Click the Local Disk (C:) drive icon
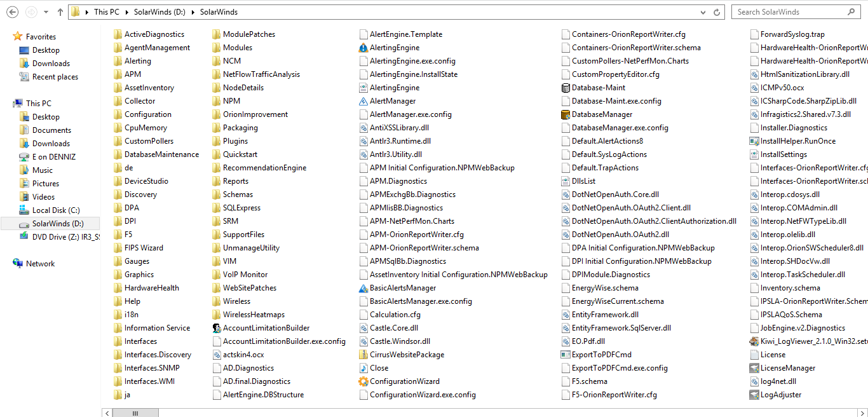 click(x=24, y=210)
